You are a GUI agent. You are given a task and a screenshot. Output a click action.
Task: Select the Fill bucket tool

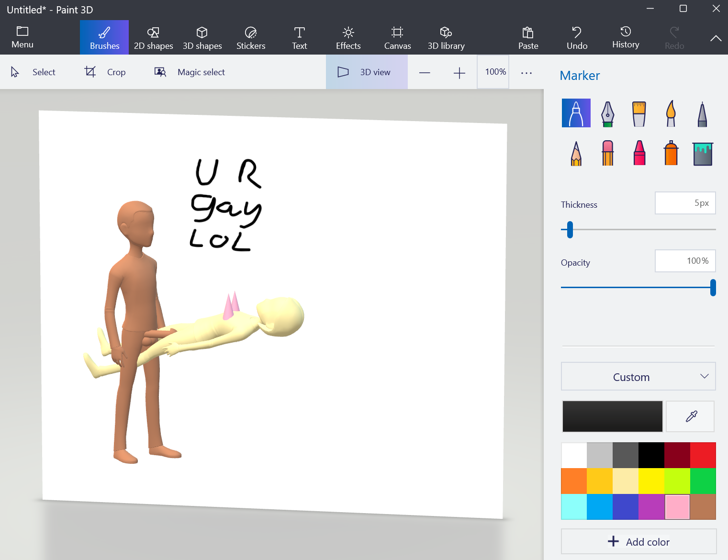702,154
